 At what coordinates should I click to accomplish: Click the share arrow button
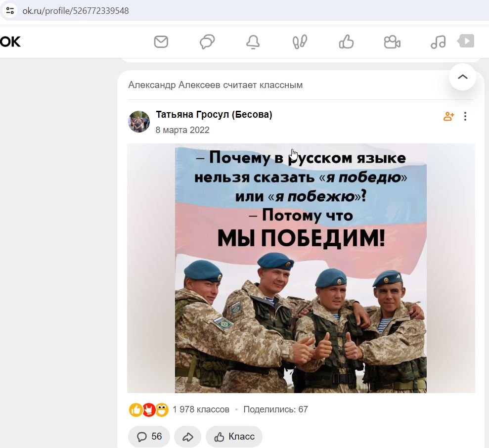point(187,436)
